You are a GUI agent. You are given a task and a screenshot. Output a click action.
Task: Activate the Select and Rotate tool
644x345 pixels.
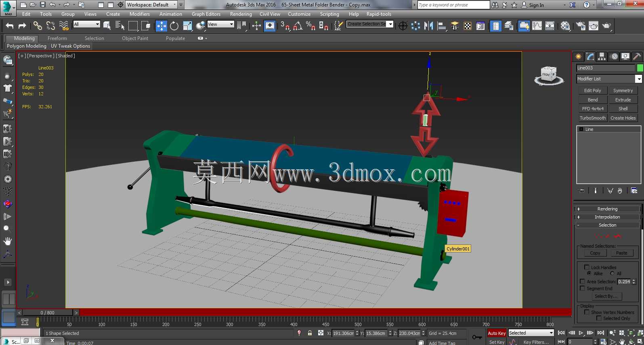coord(174,26)
